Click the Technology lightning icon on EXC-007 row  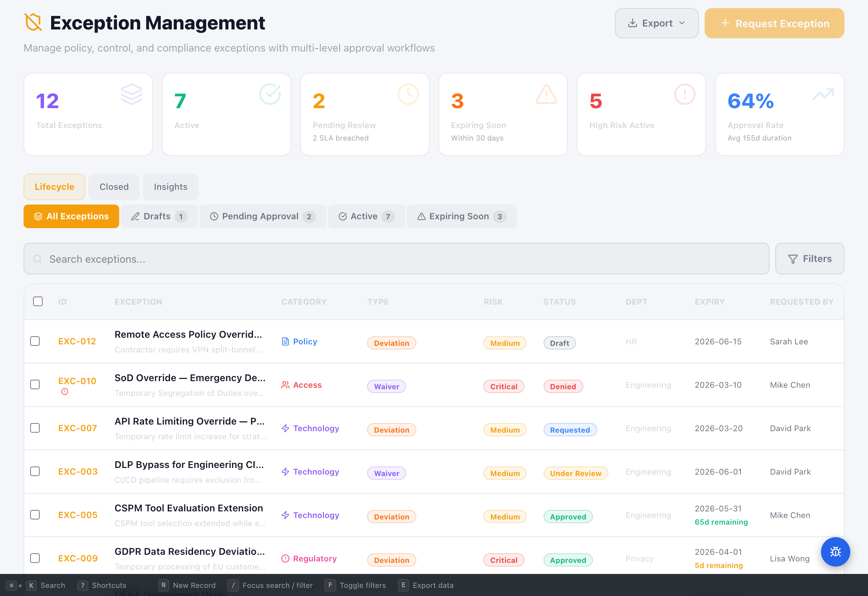coord(285,428)
